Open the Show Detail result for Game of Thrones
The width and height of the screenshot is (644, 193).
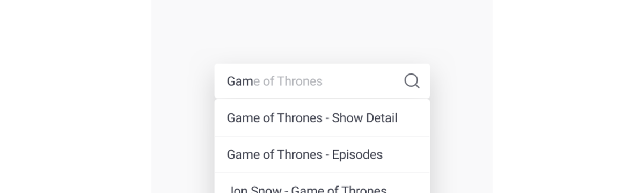322,118
